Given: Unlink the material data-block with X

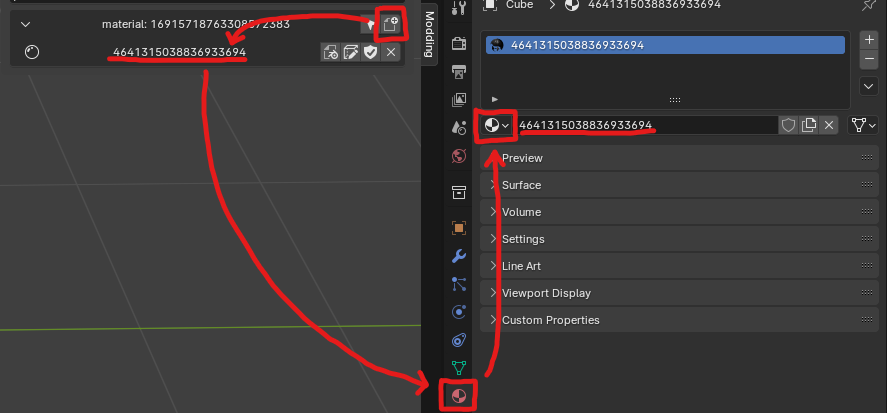Looking at the screenshot, I should click(829, 125).
